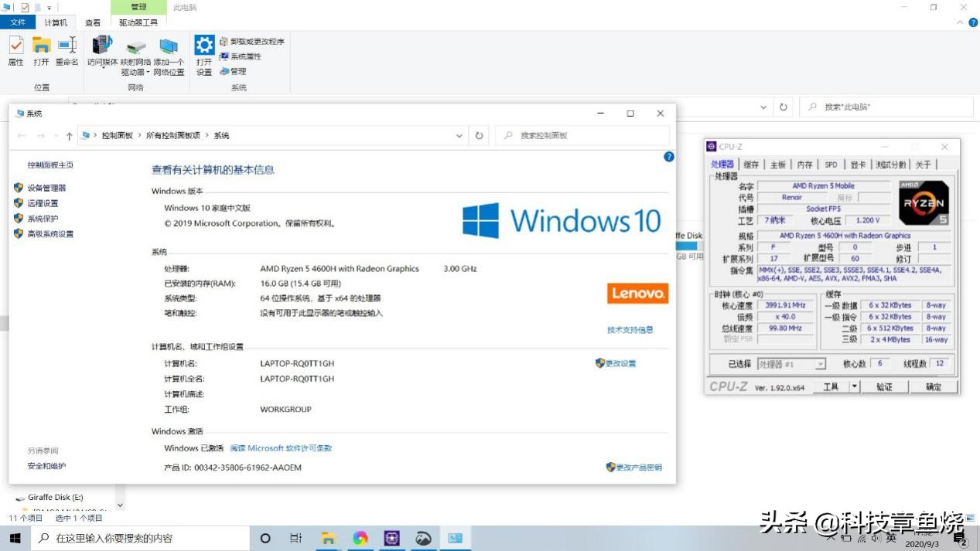Open the 设备管理器 (Device Manager) link
The height and width of the screenshot is (551, 980).
tap(48, 189)
